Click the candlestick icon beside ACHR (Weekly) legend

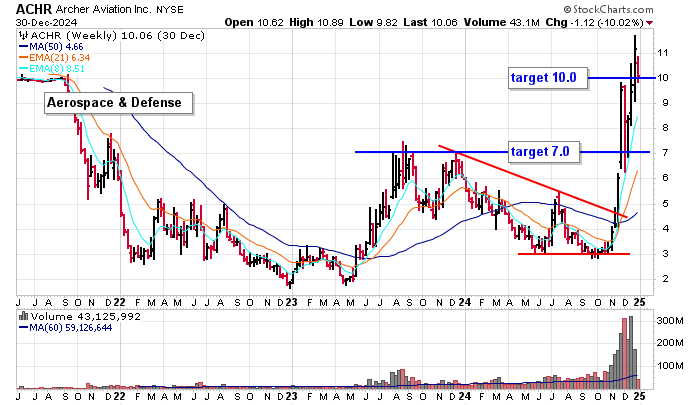[x=24, y=36]
